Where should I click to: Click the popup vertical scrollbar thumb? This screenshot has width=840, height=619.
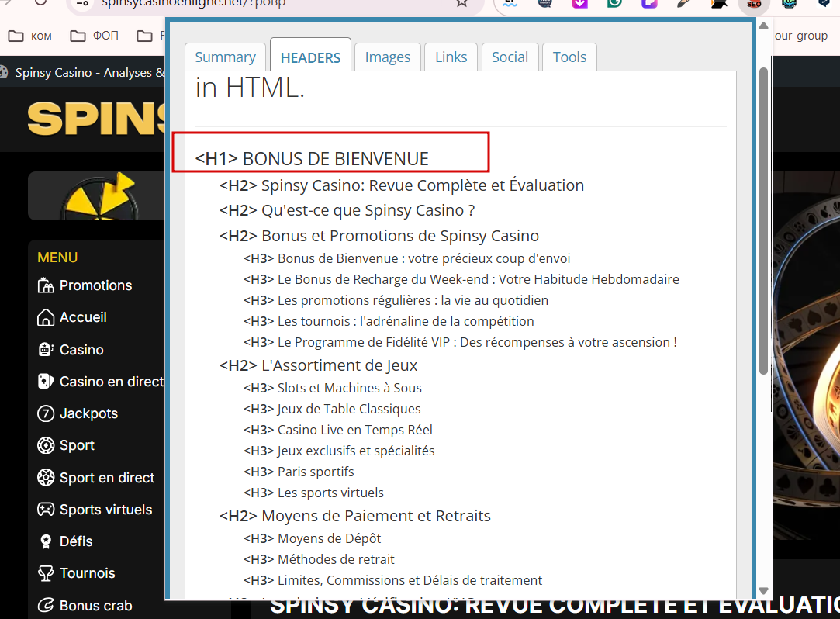coord(763,221)
